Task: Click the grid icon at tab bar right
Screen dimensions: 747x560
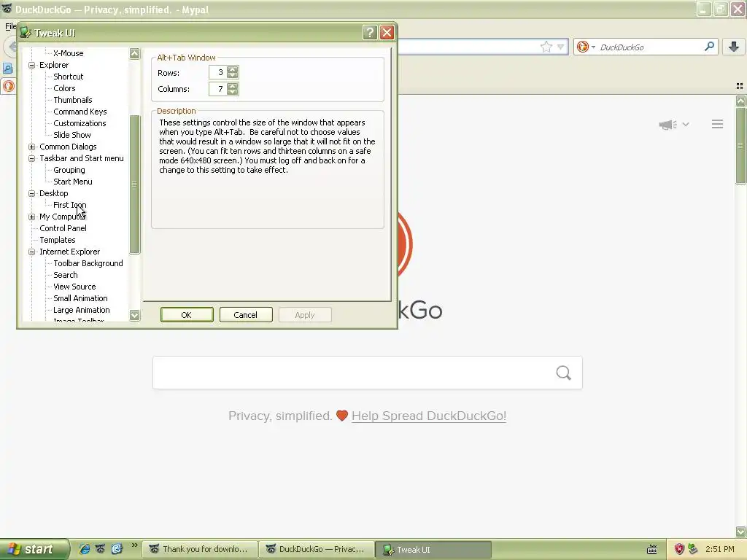Action: 740,86
